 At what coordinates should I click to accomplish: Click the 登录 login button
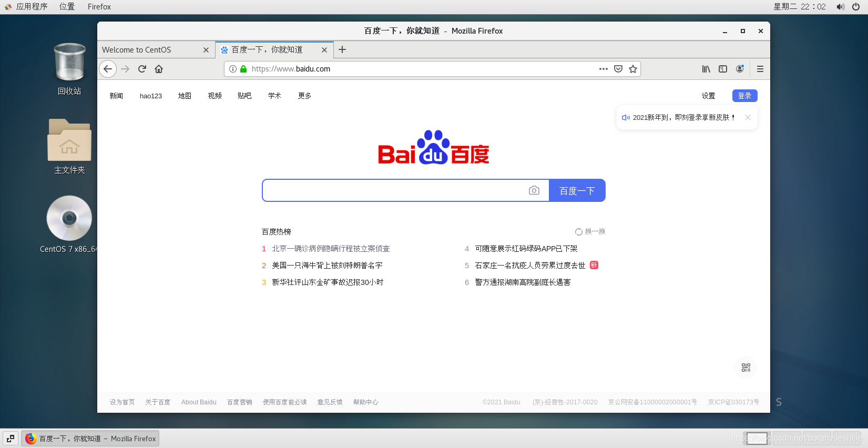pyautogui.click(x=745, y=96)
